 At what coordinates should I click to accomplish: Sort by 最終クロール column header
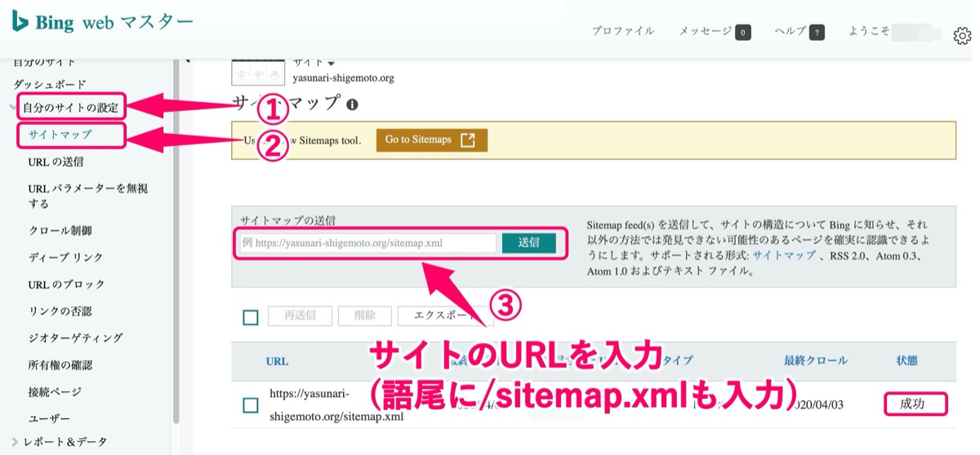pos(815,360)
